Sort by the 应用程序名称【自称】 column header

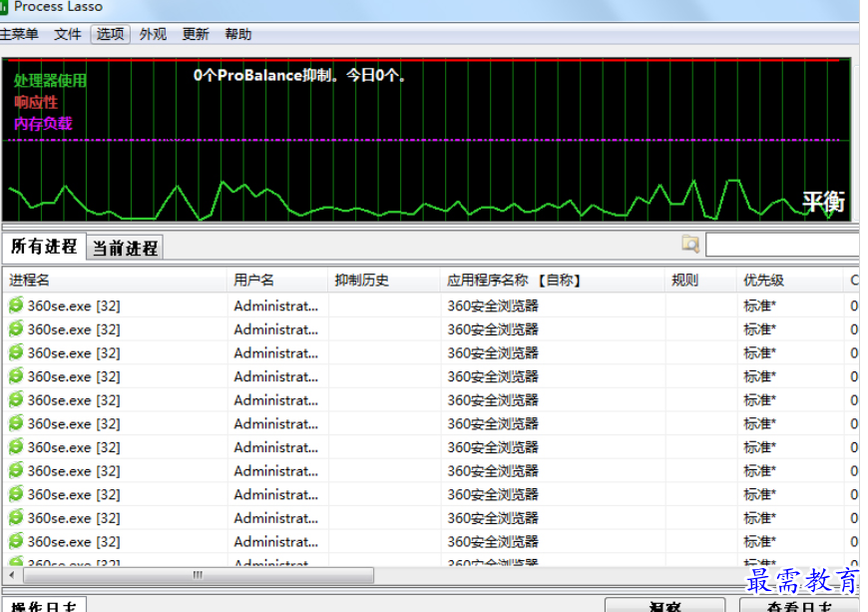click(553, 281)
